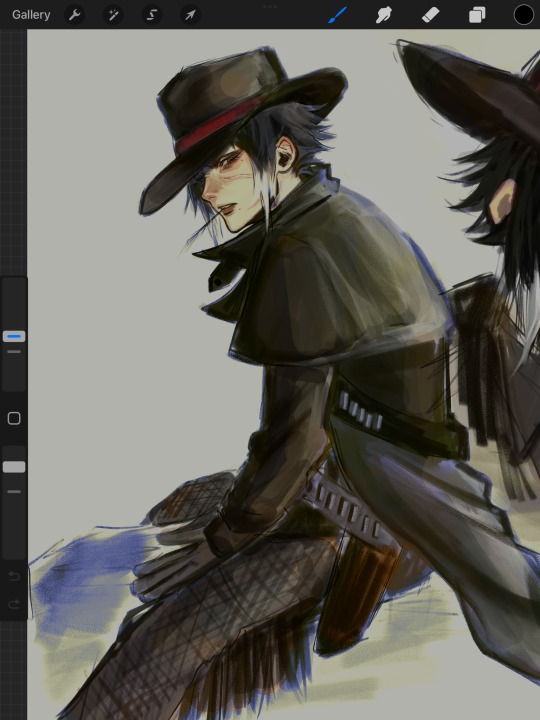Activate the Selection tool

coord(152,15)
